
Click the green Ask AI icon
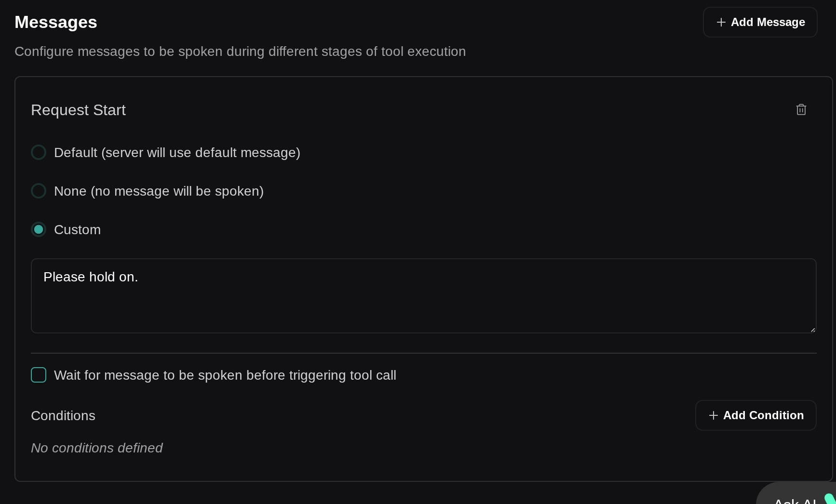coord(829,499)
